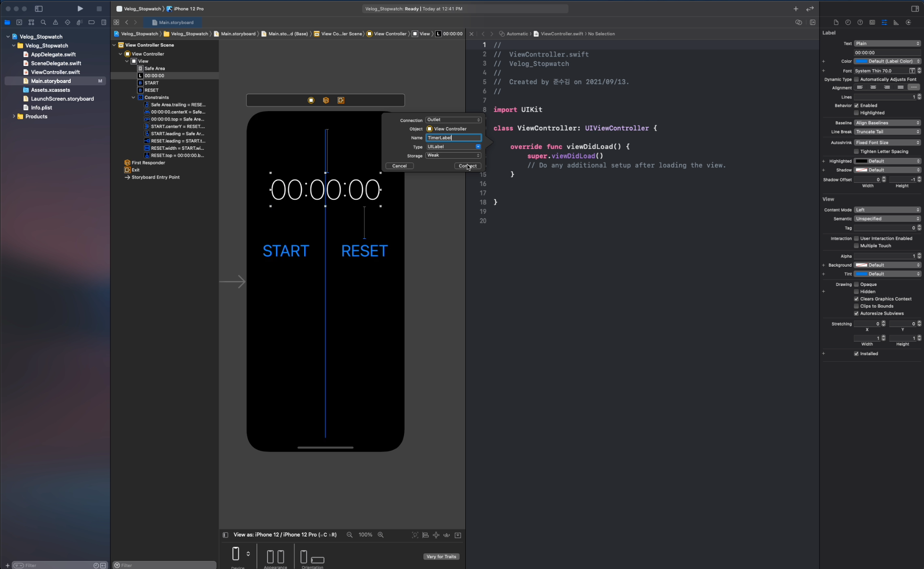
Task: Click the library plus button in toolbar
Action: tap(795, 8)
